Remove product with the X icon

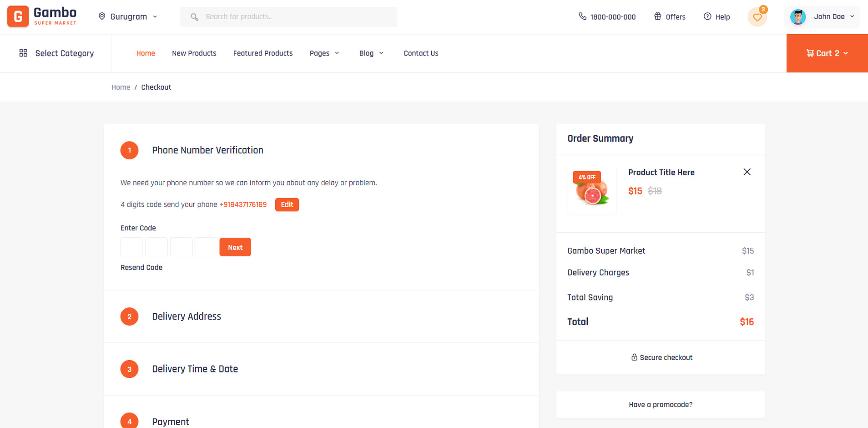tap(747, 172)
